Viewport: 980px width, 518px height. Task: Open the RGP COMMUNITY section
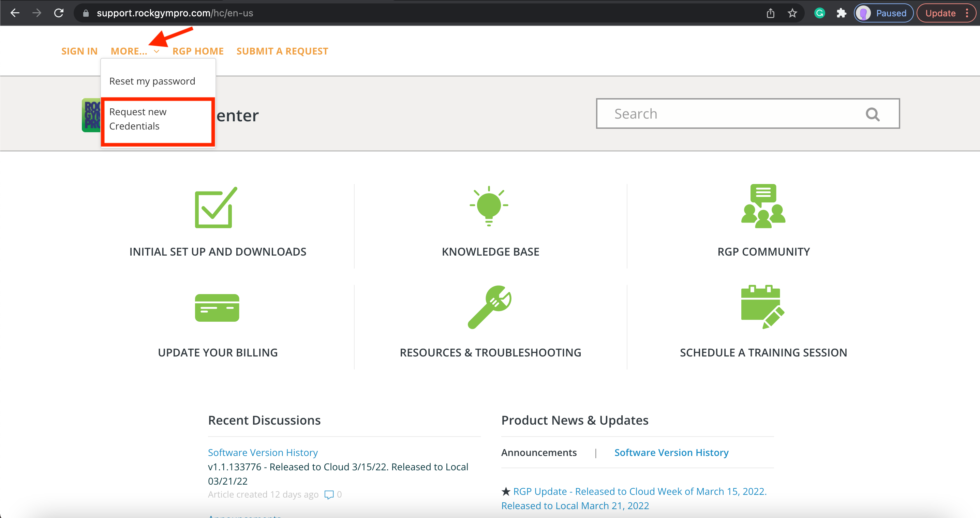click(763, 252)
